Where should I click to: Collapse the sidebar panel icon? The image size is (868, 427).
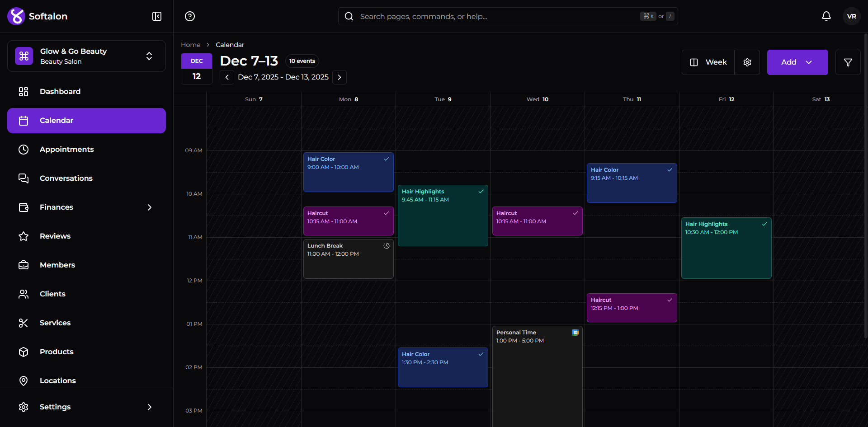coord(157,16)
